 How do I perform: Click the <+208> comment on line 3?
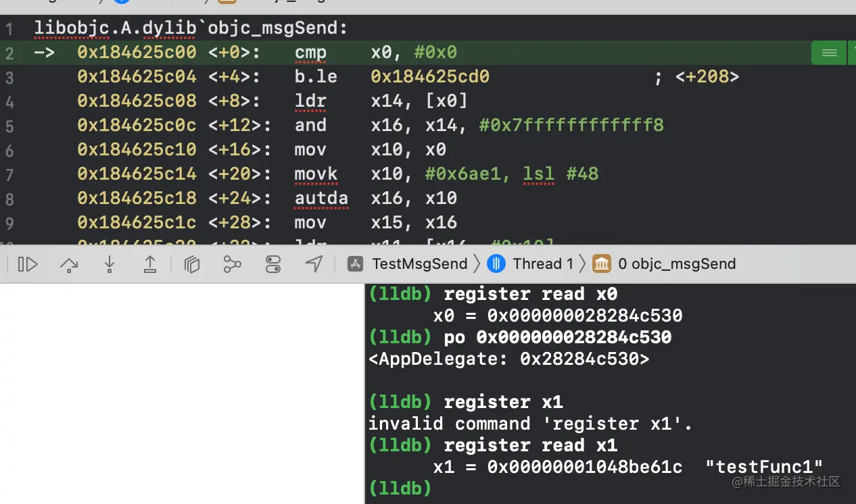click(707, 76)
